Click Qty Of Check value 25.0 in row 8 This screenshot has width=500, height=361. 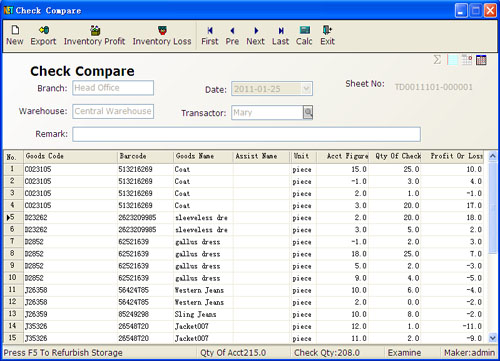pyautogui.click(x=411, y=254)
